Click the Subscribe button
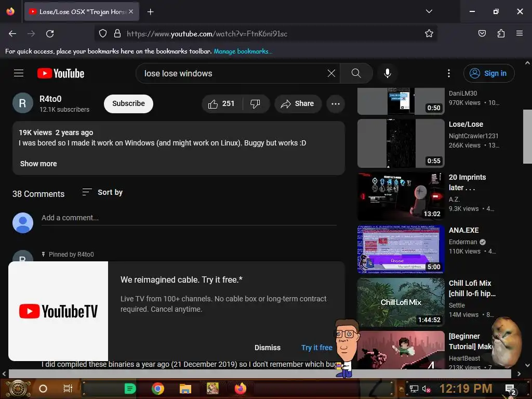Viewport: 532px width, 399px height. click(129, 104)
